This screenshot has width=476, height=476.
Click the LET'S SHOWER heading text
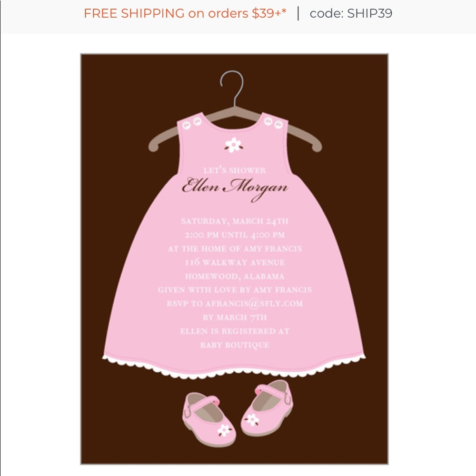(x=235, y=170)
